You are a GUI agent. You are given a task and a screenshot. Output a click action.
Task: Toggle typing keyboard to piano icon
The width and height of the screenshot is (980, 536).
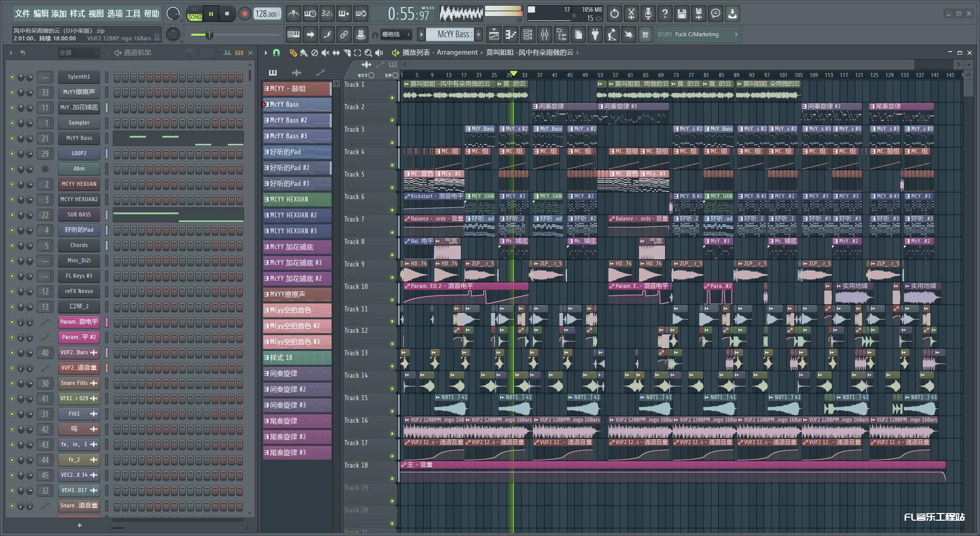(293, 35)
